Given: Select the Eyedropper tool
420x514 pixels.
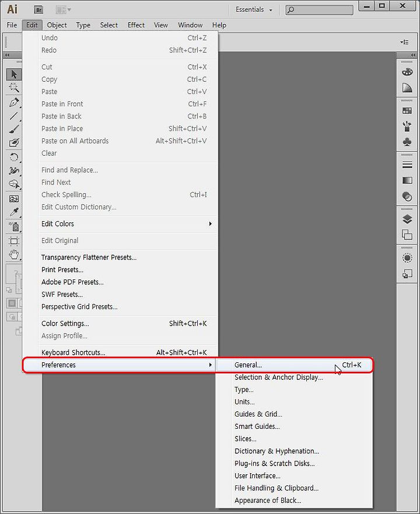Looking at the screenshot, I should pos(14,212).
